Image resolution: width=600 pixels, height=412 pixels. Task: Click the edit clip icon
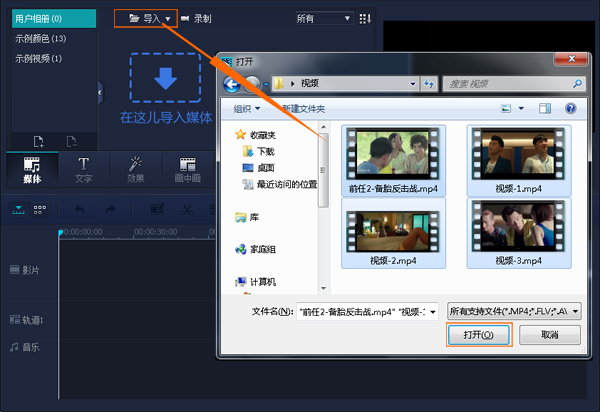(157, 210)
